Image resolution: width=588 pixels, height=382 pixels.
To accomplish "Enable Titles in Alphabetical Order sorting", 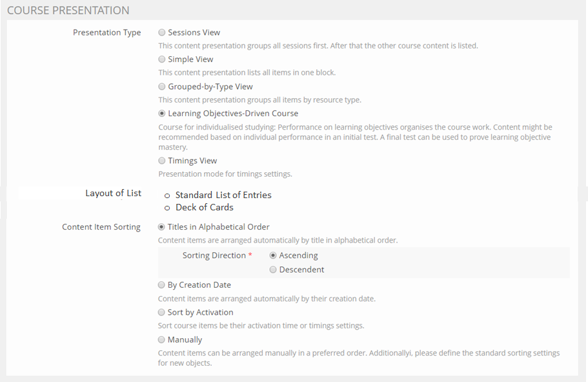I will pos(162,227).
